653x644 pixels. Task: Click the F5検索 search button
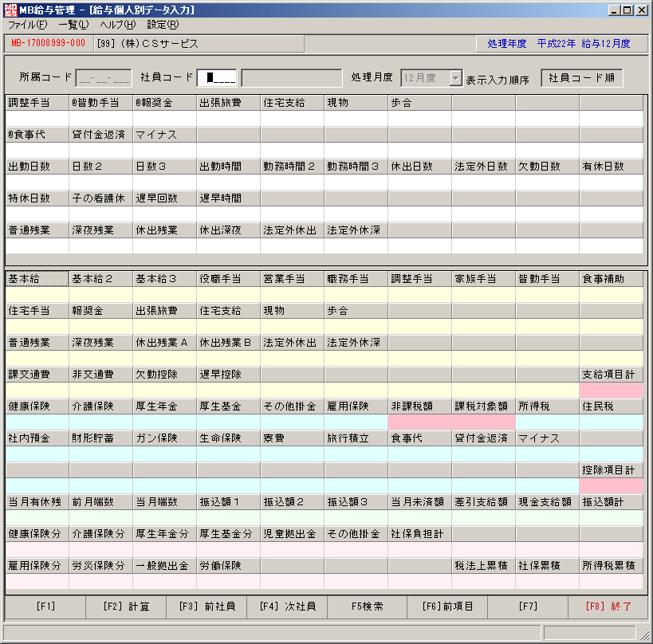coord(368,607)
